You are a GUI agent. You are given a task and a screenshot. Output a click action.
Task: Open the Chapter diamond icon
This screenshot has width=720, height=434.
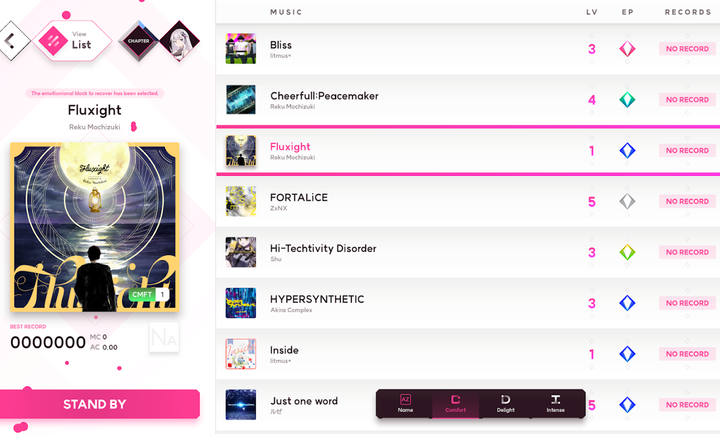[139, 41]
